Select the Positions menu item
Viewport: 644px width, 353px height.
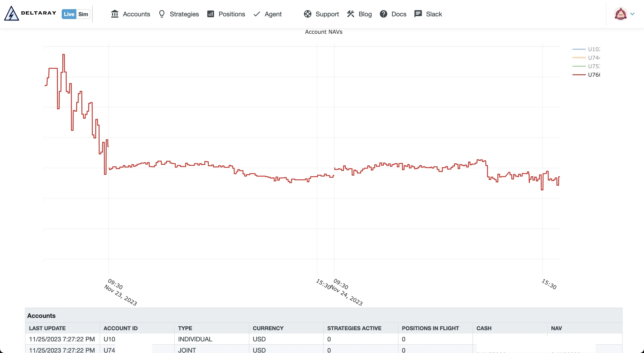231,14
